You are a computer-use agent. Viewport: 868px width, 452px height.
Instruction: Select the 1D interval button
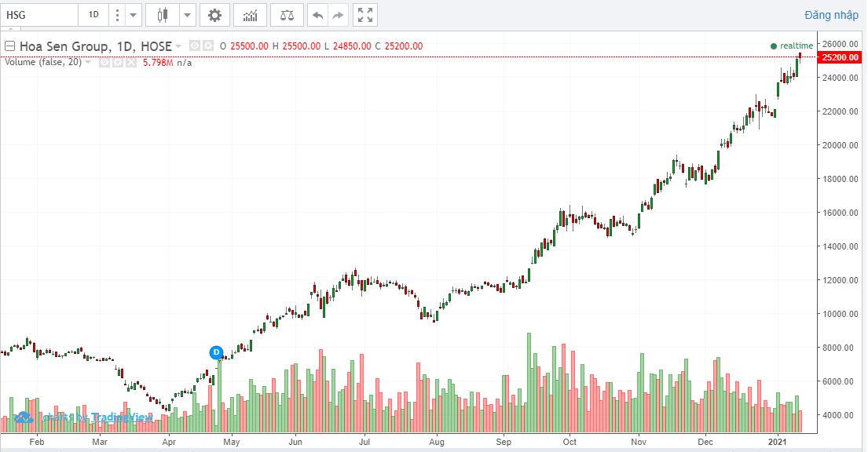(x=93, y=15)
